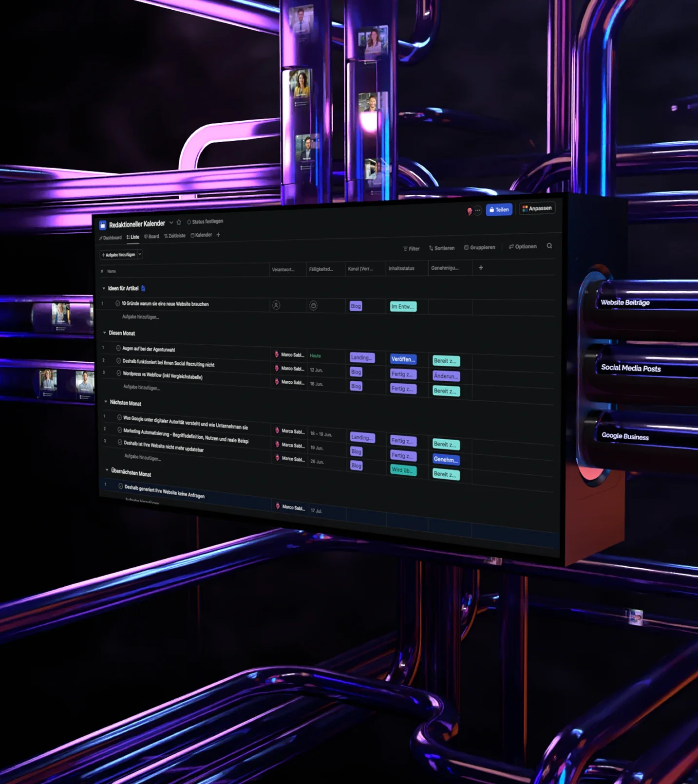Click the '26 Jun.' due date
This screenshot has height=784, width=698.
[x=317, y=461]
